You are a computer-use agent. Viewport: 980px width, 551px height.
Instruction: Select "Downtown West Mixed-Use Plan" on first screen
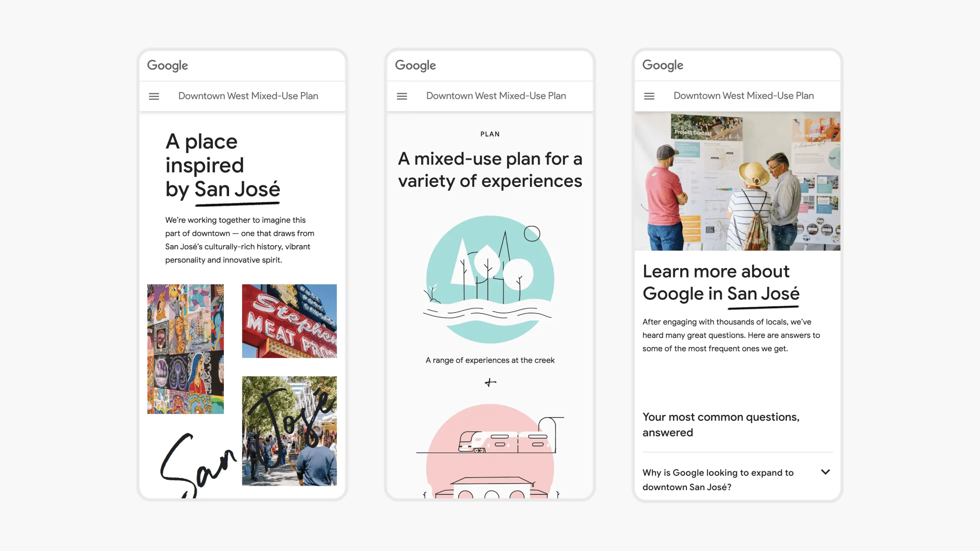[x=248, y=96]
